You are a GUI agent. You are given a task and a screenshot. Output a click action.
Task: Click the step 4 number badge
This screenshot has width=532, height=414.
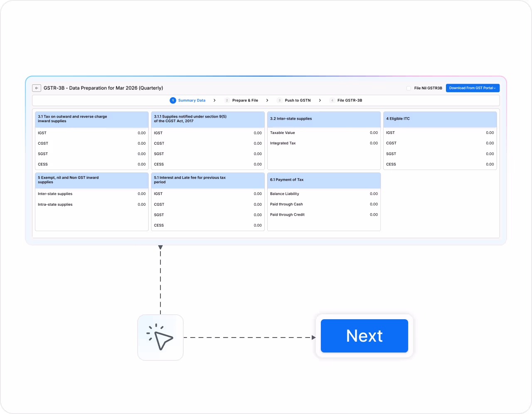pos(332,101)
